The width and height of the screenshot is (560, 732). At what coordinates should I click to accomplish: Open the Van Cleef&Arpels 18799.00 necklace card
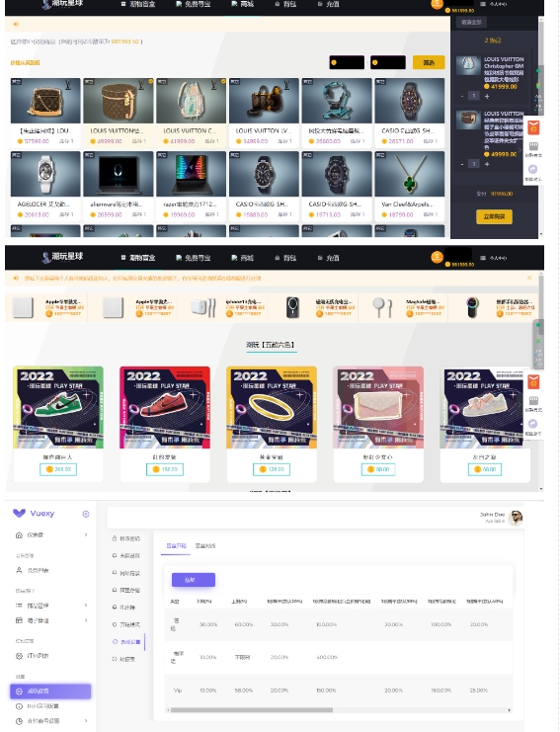(x=410, y=186)
